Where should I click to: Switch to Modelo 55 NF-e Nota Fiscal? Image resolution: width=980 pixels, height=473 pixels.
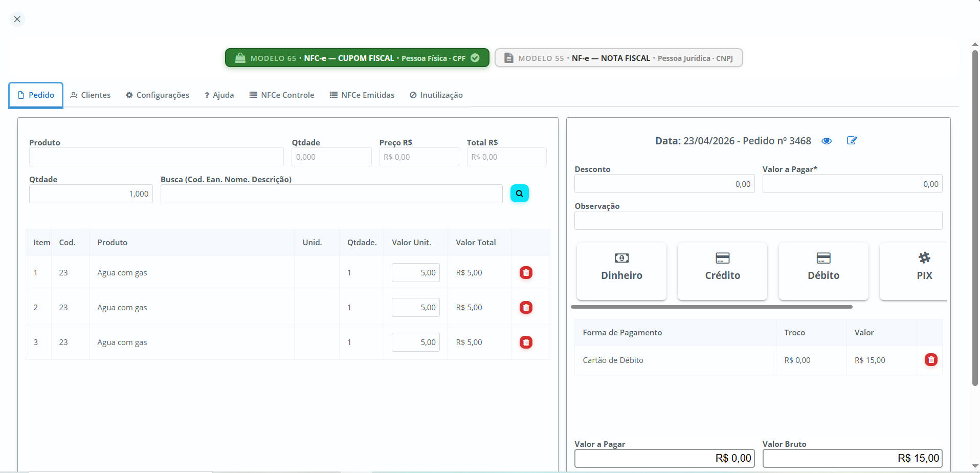pos(618,58)
